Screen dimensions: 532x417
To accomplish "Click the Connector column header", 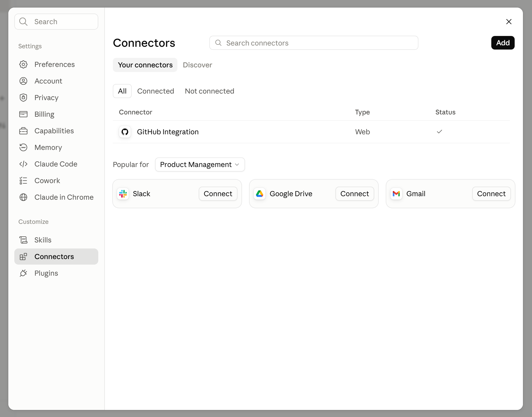I will click(x=135, y=112).
